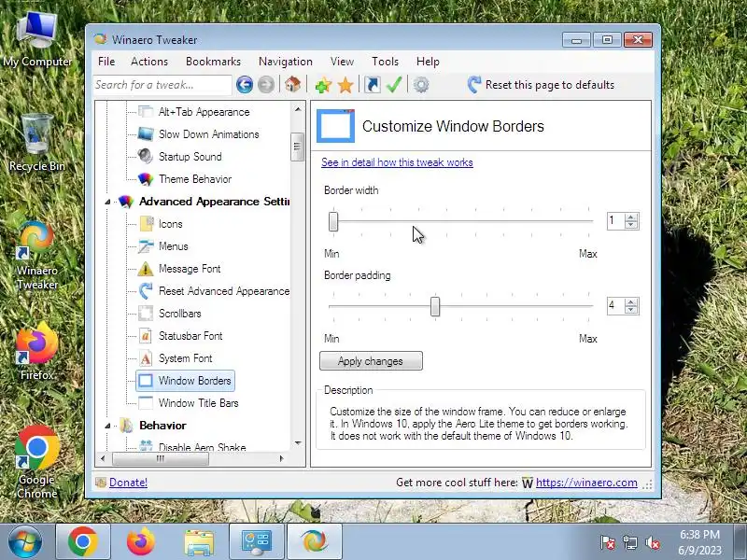Viewport: 747px width, 560px height.
Task: Open the File menu
Action: pyautogui.click(x=106, y=62)
